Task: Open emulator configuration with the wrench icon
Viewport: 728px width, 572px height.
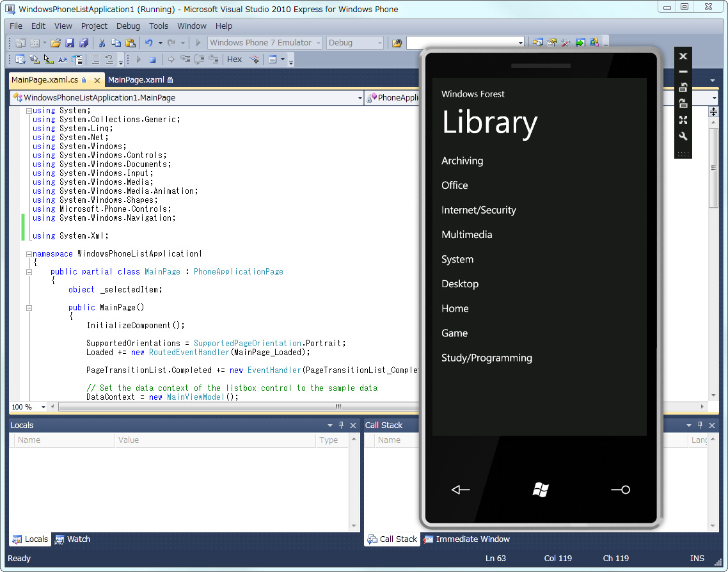Action: pyautogui.click(x=683, y=136)
